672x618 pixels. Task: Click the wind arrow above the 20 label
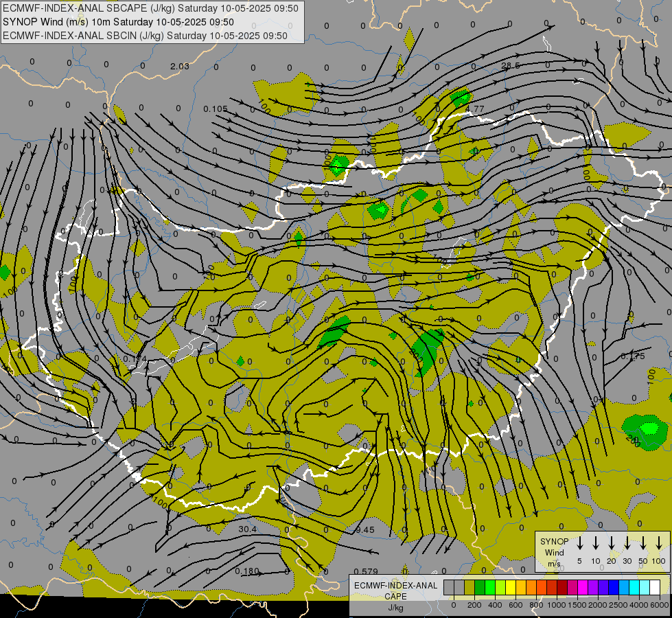click(x=612, y=543)
